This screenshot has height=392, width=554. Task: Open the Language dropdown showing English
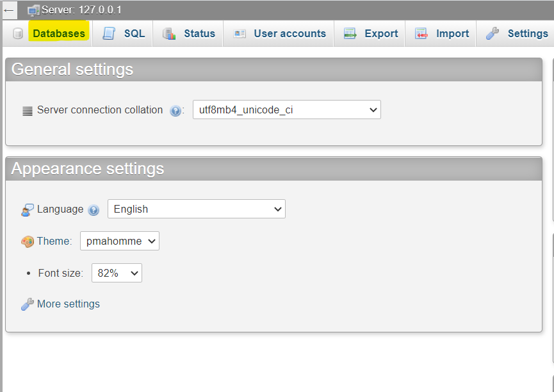[x=197, y=209]
